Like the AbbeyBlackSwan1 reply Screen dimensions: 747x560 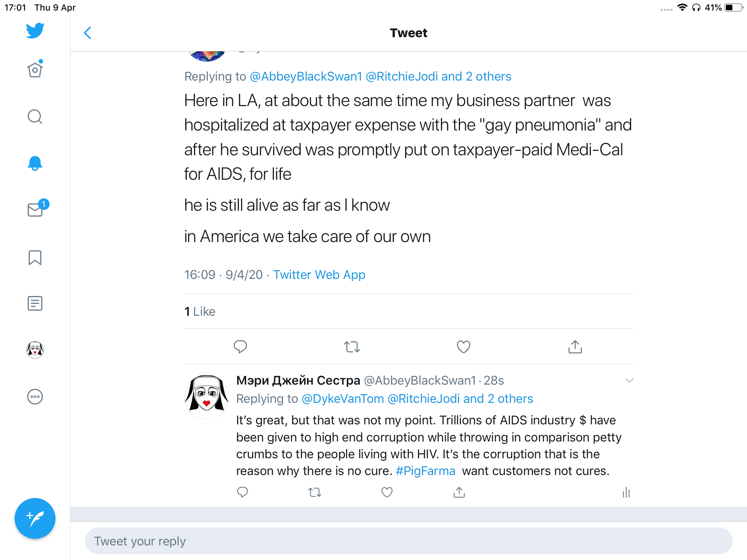click(387, 493)
